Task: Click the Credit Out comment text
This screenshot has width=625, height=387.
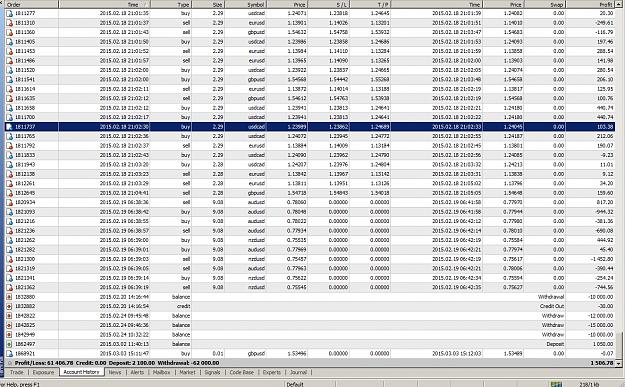Action: [x=552, y=306]
